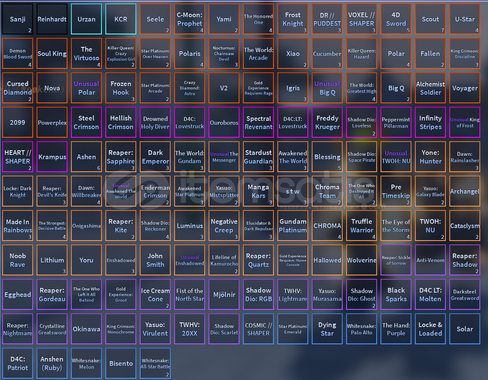Select the Sanji inventory tile

click(17, 19)
